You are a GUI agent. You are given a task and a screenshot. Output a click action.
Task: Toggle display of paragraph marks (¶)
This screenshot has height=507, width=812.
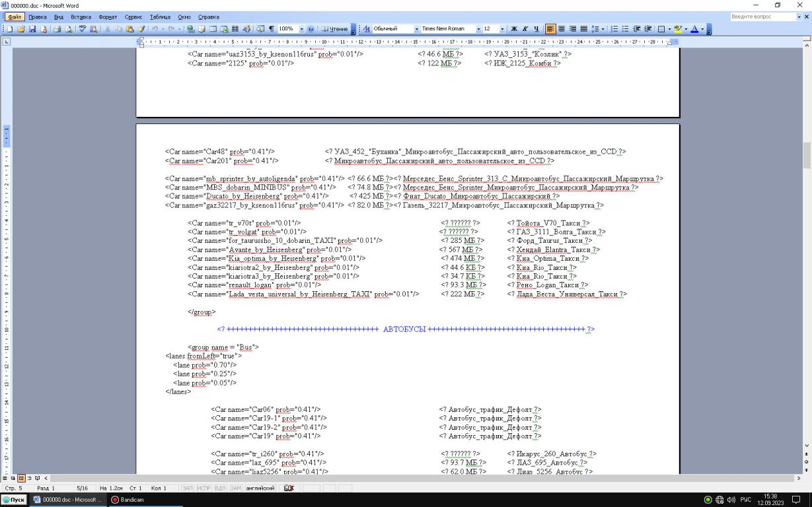(271, 29)
